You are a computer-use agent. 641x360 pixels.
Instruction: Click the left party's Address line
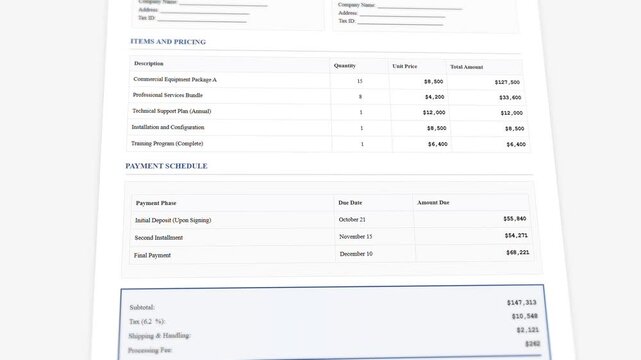[x=194, y=11]
